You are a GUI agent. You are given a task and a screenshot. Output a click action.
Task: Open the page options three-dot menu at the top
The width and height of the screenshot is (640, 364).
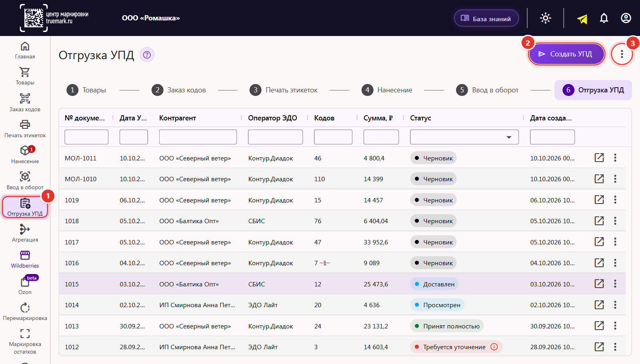(x=622, y=54)
